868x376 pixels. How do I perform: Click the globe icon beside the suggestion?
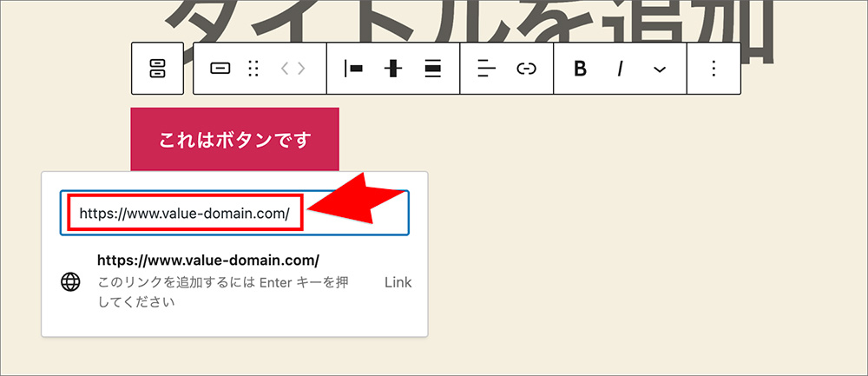click(71, 281)
